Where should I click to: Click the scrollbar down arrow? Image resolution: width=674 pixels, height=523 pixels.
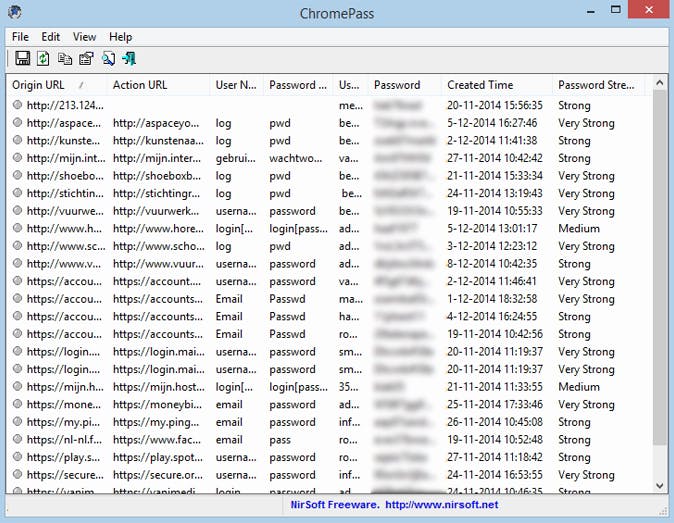point(660,485)
